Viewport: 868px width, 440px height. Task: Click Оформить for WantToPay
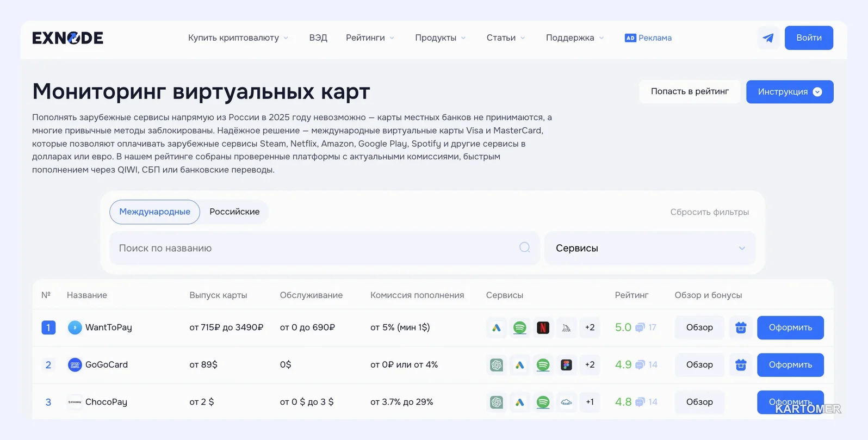[790, 327]
